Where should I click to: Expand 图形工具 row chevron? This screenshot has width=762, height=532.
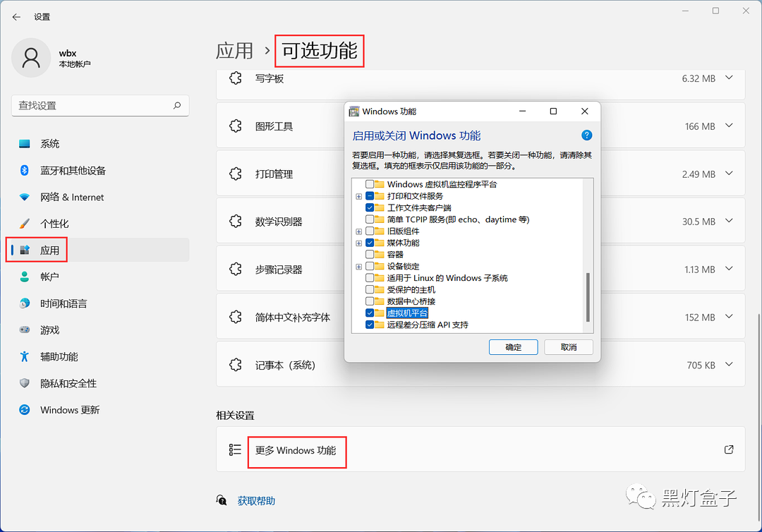click(x=729, y=126)
